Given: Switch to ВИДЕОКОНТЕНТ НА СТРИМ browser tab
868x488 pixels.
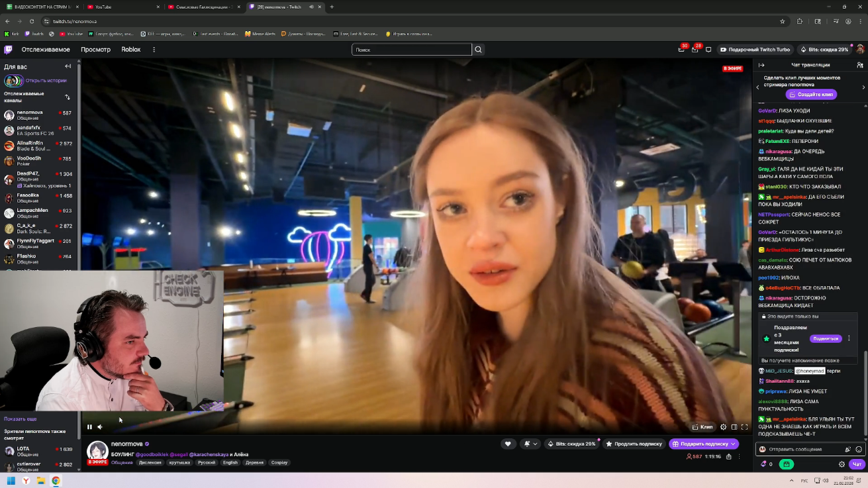Looking at the screenshot, I should click(x=42, y=7).
